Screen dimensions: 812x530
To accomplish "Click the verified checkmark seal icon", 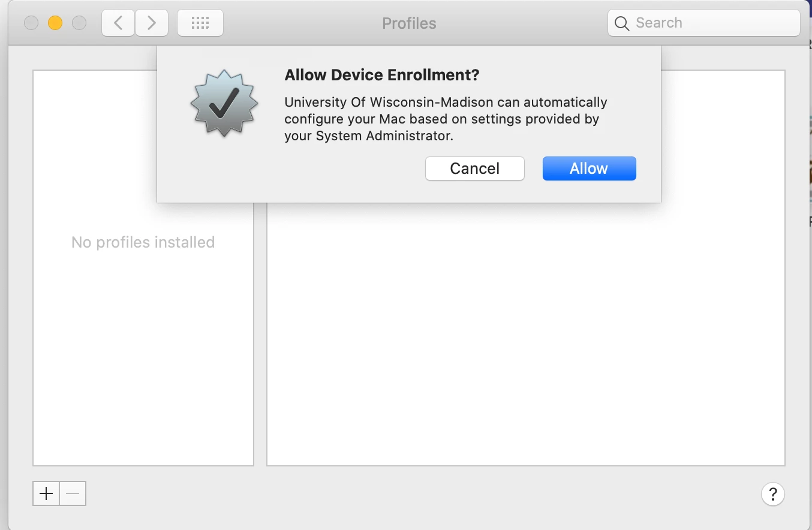I will pyautogui.click(x=224, y=103).
